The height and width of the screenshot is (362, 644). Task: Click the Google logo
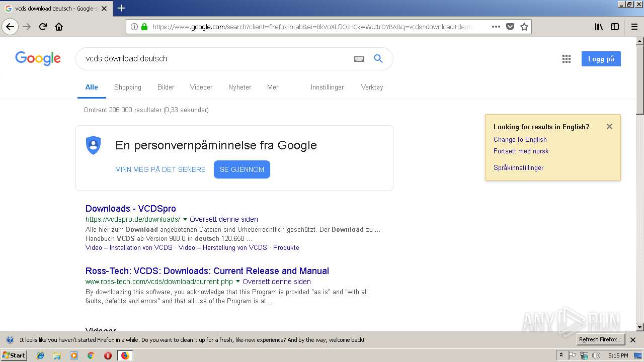(38, 58)
